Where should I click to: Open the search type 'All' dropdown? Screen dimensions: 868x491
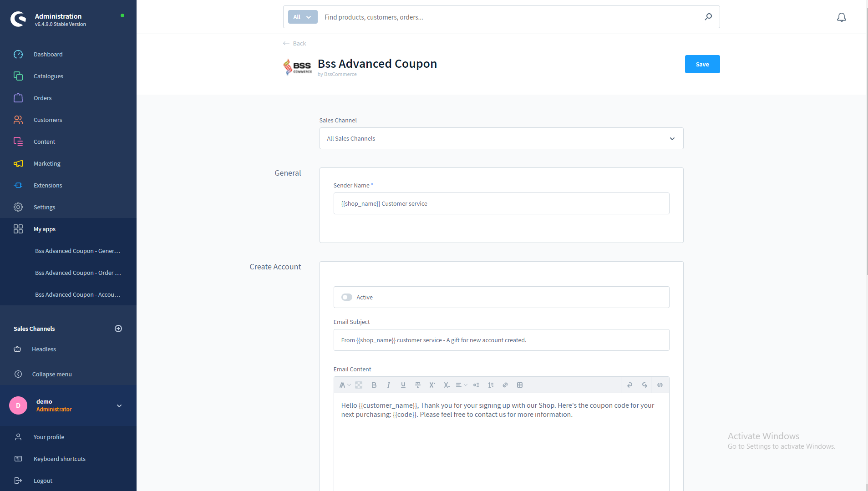tap(303, 17)
